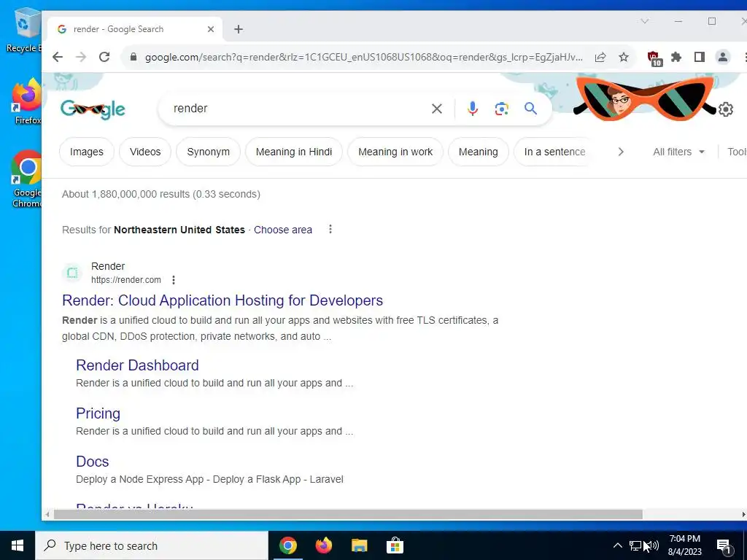Click the browser forward arrow
The width and height of the screenshot is (747, 560).
pyautogui.click(x=81, y=57)
